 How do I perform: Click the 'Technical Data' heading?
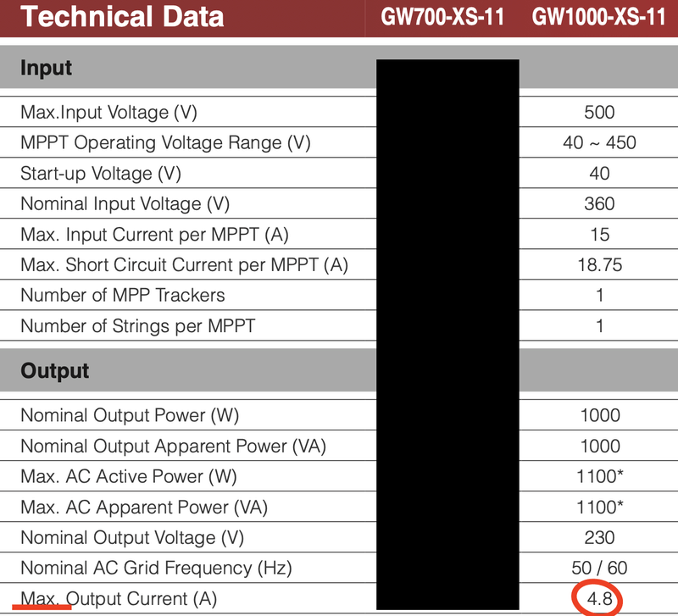coord(122,17)
